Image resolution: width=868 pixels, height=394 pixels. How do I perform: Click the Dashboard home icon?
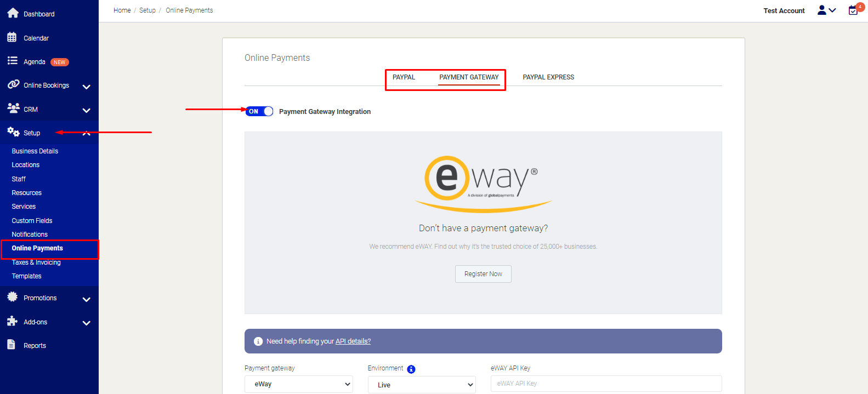pyautogui.click(x=13, y=13)
